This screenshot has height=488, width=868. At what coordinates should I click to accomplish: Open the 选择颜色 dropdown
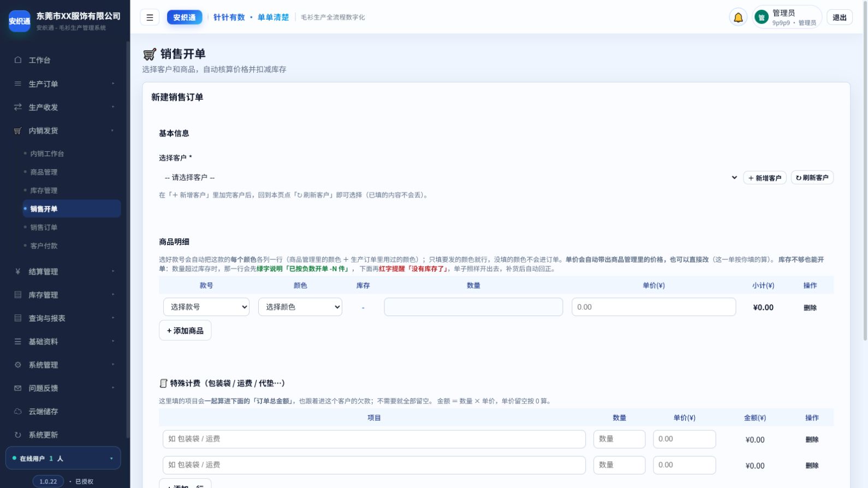(x=300, y=307)
